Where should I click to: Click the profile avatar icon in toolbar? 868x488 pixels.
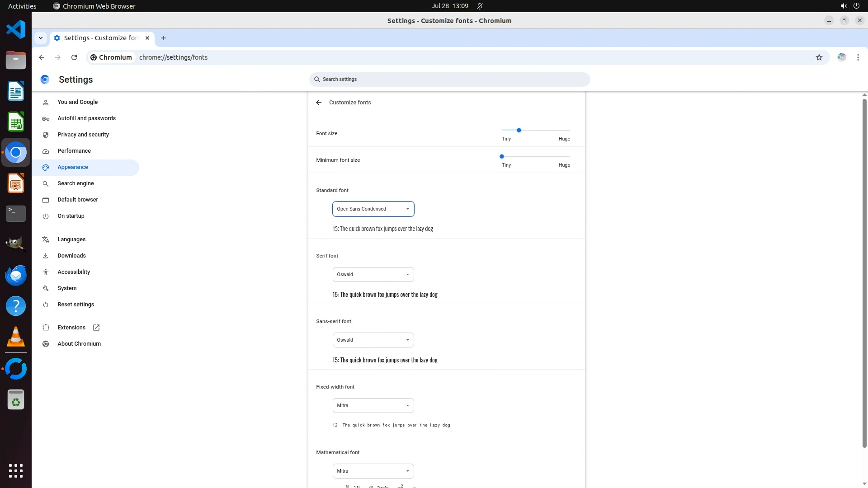coord(841,57)
